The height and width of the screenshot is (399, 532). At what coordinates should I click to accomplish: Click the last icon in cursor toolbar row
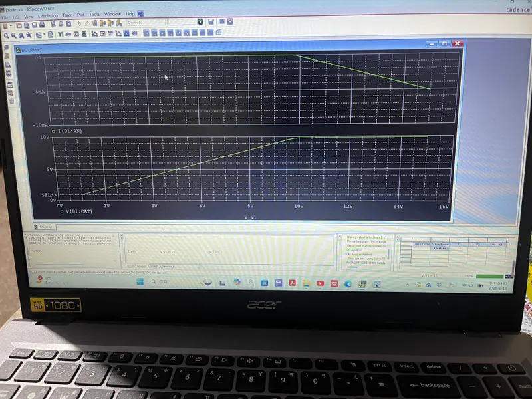click(x=219, y=32)
